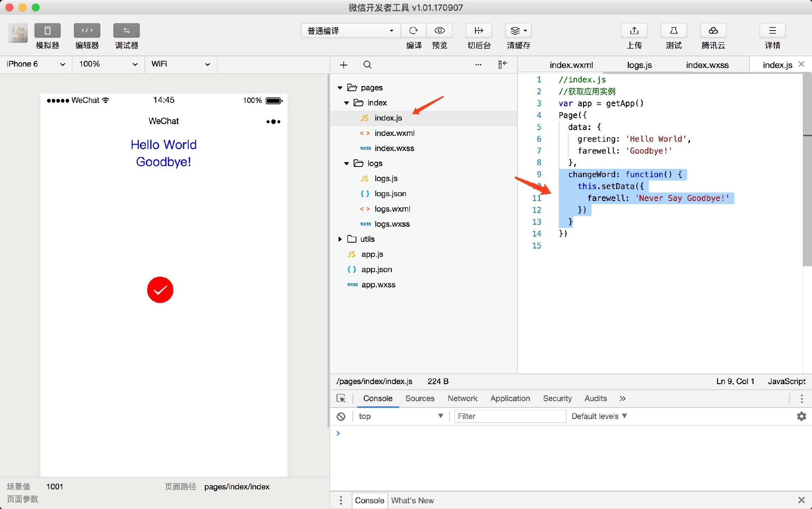Screen dimensions: 812x509
Task: Click the red checkmark button in simulator
Action: pos(160,290)
